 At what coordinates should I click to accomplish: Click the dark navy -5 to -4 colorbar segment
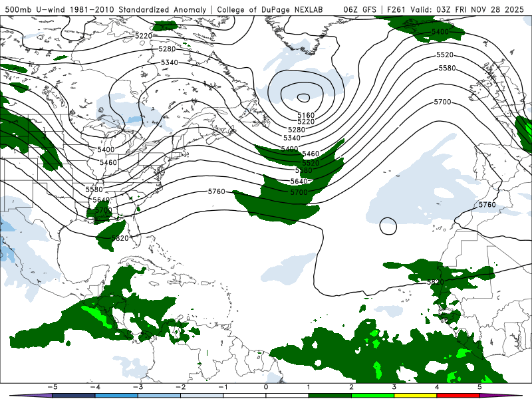[74, 396]
